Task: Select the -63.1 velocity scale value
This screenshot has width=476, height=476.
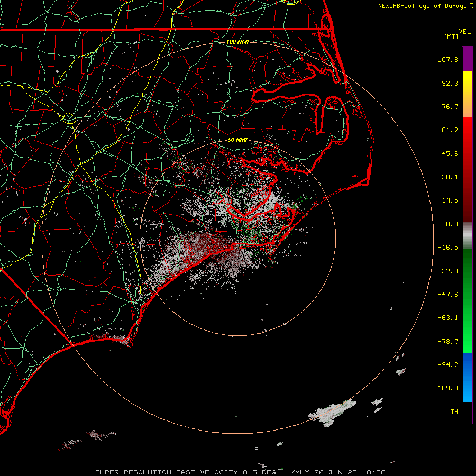Action: point(448,318)
